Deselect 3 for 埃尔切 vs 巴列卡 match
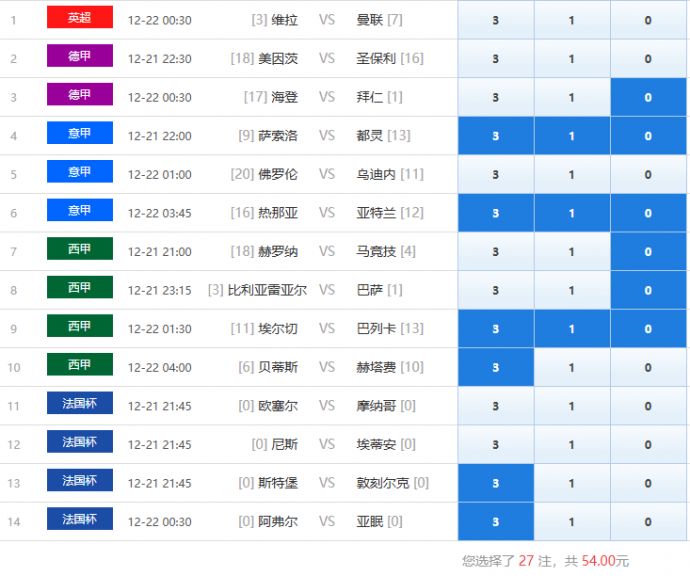This screenshot has width=690, height=576. 496,329
